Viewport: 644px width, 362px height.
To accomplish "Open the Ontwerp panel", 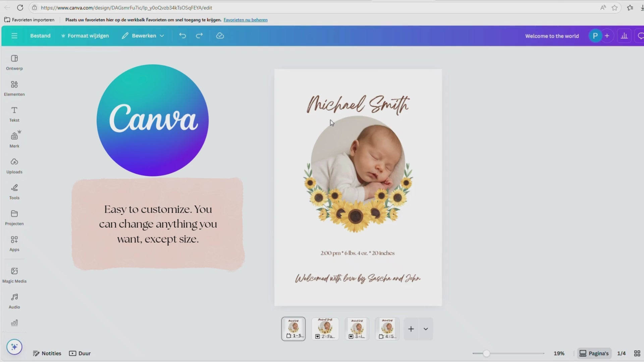I will click(x=14, y=62).
